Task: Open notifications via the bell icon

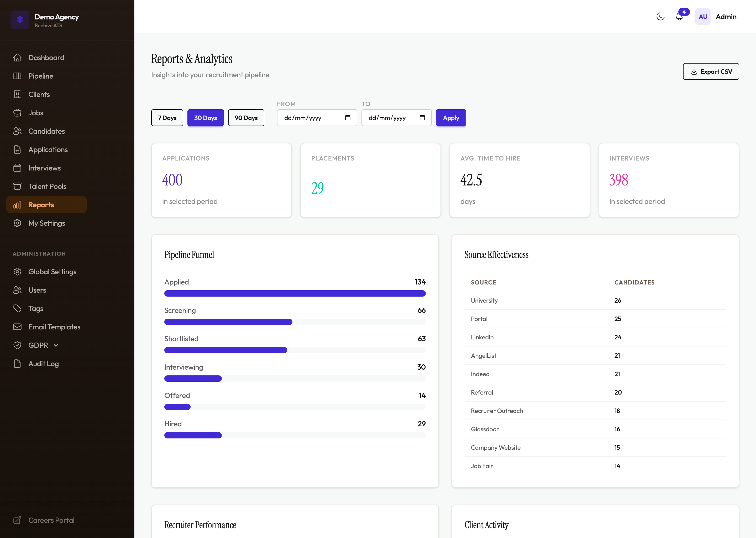Action: [x=679, y=17]
